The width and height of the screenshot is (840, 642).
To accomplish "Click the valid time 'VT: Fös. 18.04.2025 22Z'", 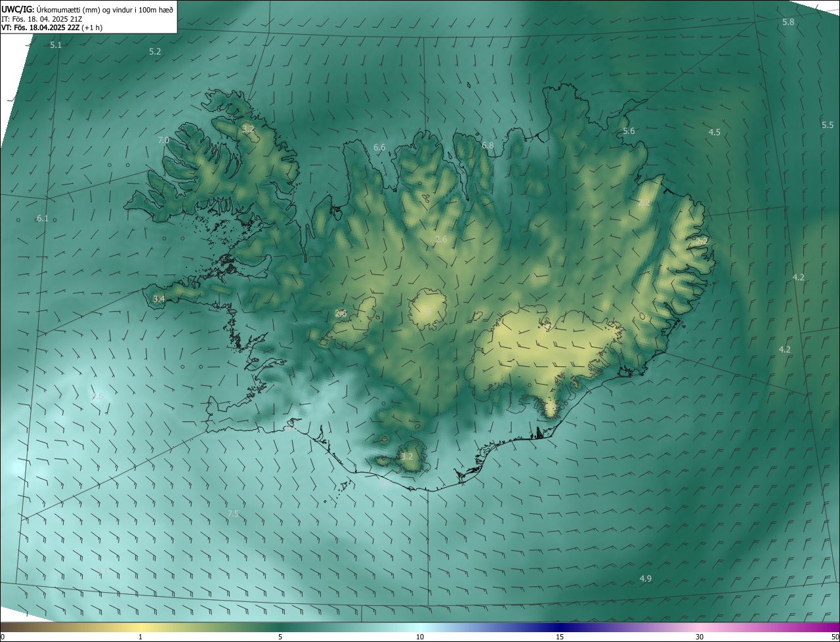I will pos(39,28).
